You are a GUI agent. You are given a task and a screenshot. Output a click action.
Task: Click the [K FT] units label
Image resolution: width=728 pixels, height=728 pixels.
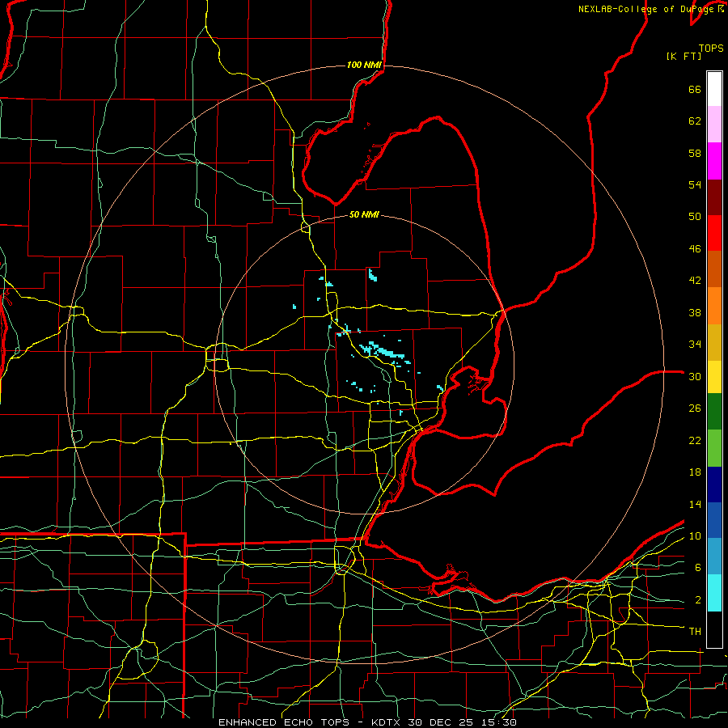coord(684,57)
